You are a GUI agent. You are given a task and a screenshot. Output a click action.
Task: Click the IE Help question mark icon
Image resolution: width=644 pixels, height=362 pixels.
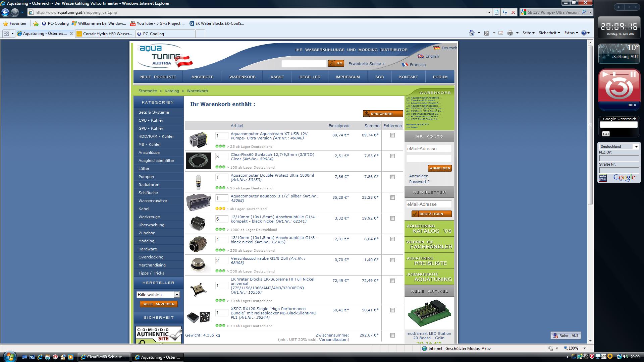coord(584,33)
